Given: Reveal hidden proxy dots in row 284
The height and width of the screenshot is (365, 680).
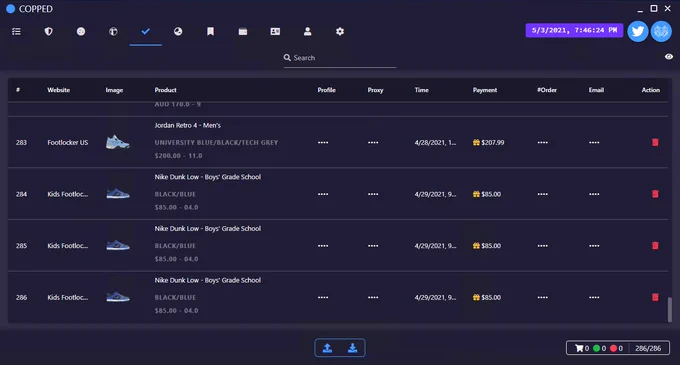Looking at the screenshot, I should click(373, 194).
